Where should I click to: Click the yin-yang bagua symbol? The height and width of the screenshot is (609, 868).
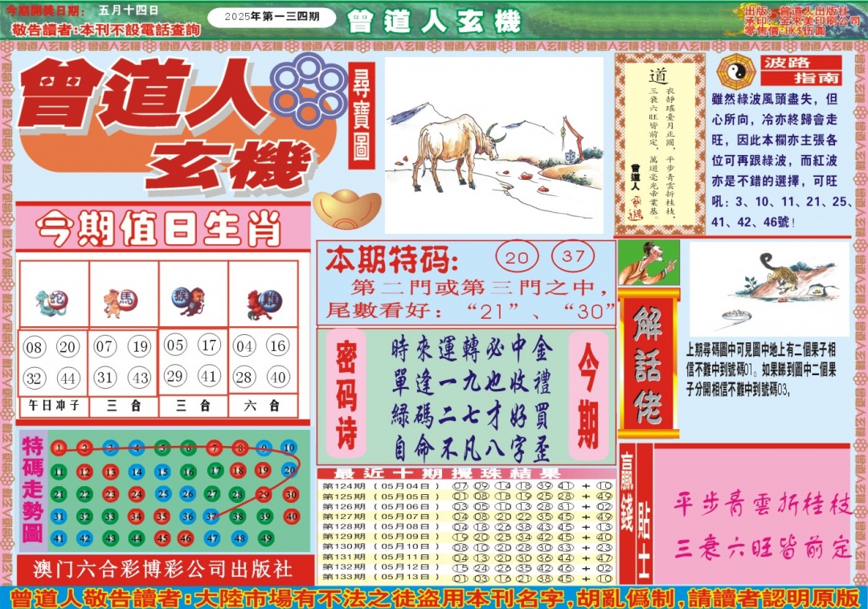734,72
